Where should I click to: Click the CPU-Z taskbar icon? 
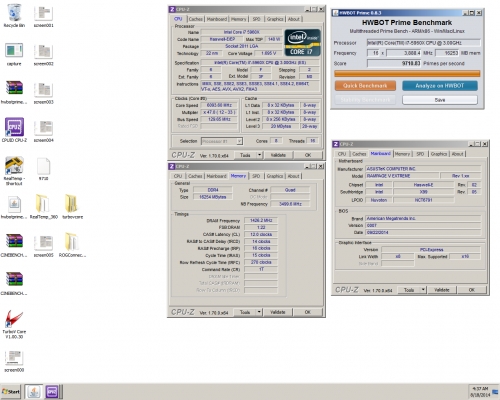[x=52, y=392]
